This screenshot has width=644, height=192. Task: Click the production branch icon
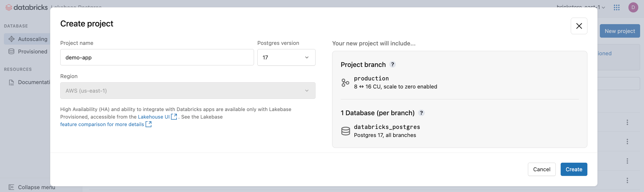[345, 83]
